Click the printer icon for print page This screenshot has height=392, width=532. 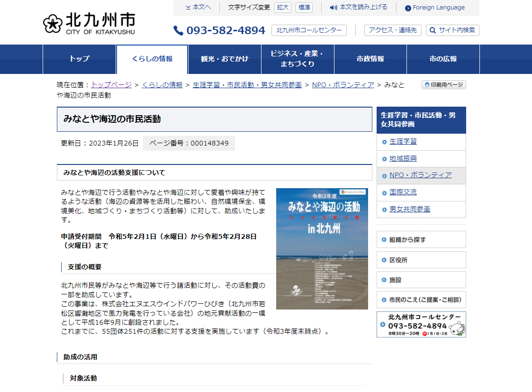click(x=427, y=85)
